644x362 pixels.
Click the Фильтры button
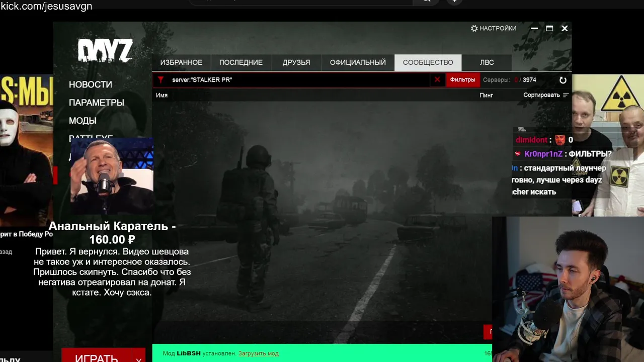point(462,79)
